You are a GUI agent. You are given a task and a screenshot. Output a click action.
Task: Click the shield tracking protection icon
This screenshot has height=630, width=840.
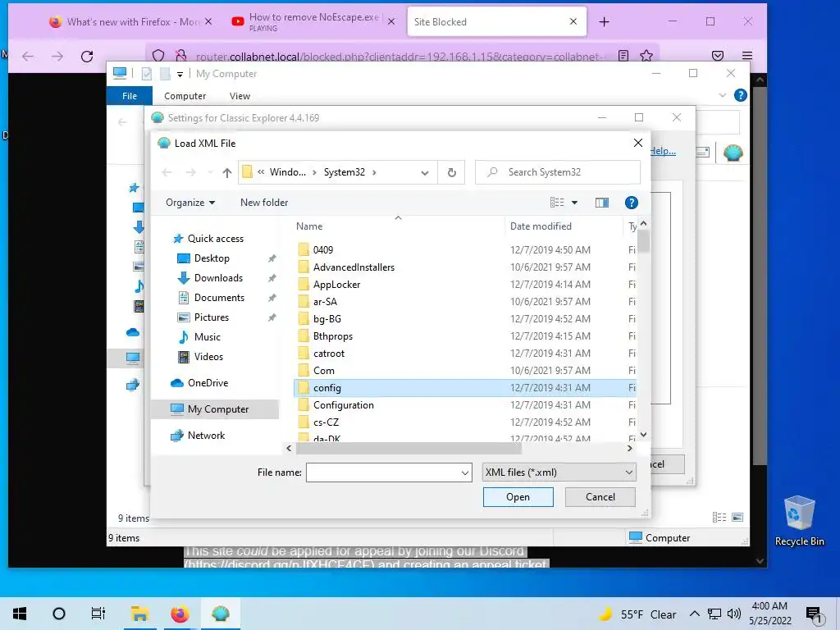pos(158,56)
